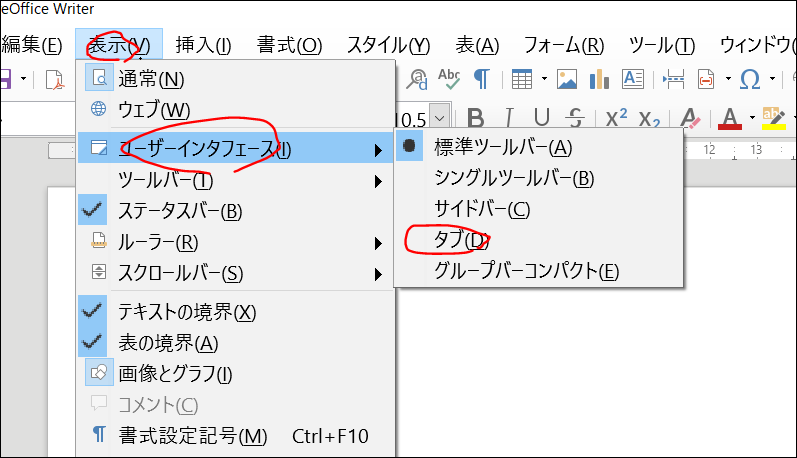Click the Insert Text Box icon
This screenshot has height=458, width=797.
633,79
